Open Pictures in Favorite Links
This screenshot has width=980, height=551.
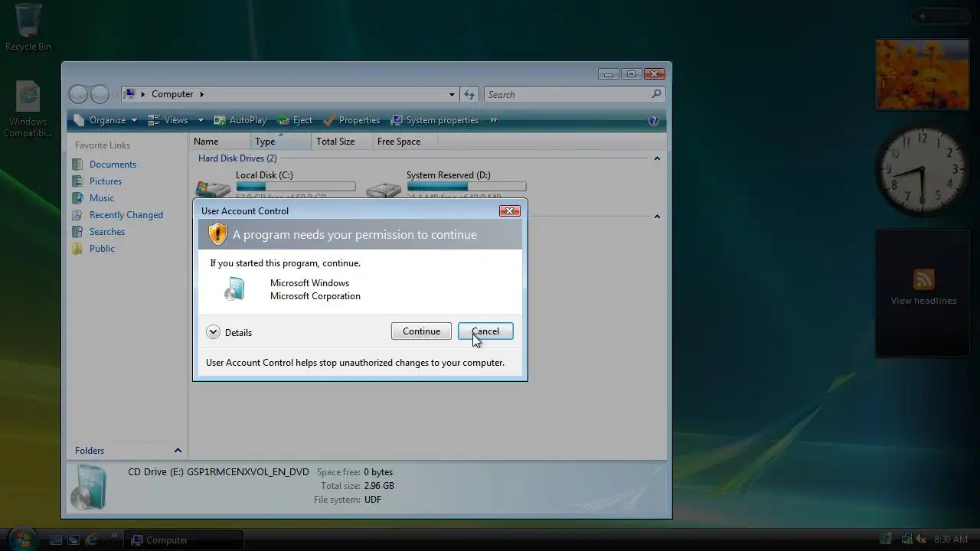[x=106, y=181]
